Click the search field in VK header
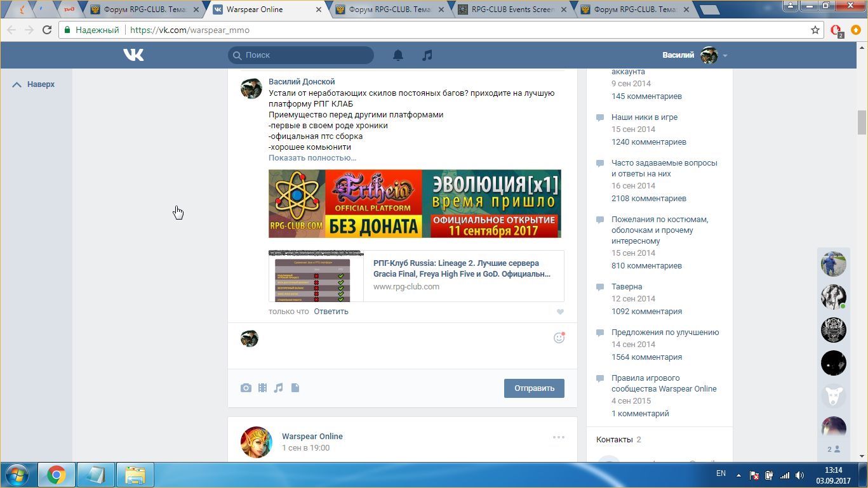This screenshot has width=868, height=488. tap(301, 55)
